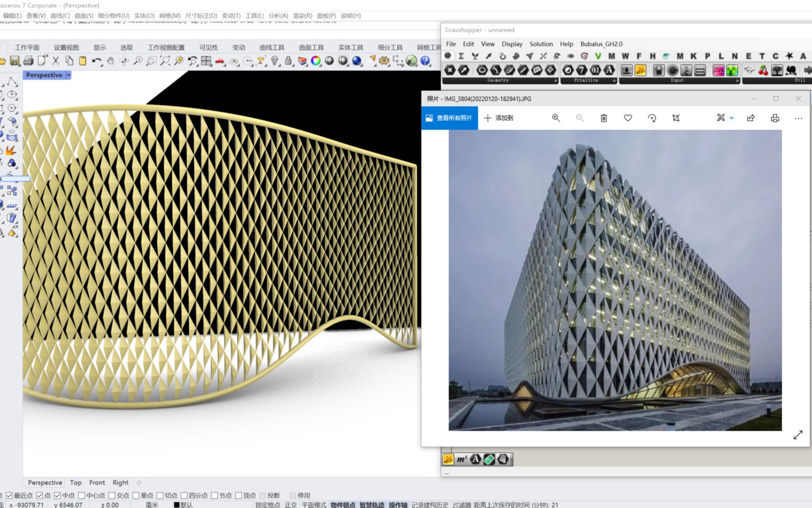Click the Print icon in Rhino toolbar
The width and height of the screenshot is (812, 508).
click(x=28, y=61)
